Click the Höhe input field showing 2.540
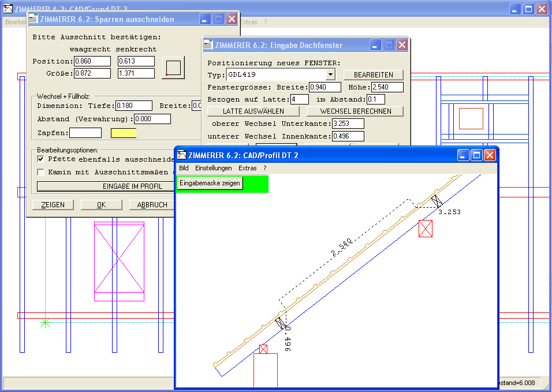The width and height of the screenshot is (552, 392). point(387,87)
